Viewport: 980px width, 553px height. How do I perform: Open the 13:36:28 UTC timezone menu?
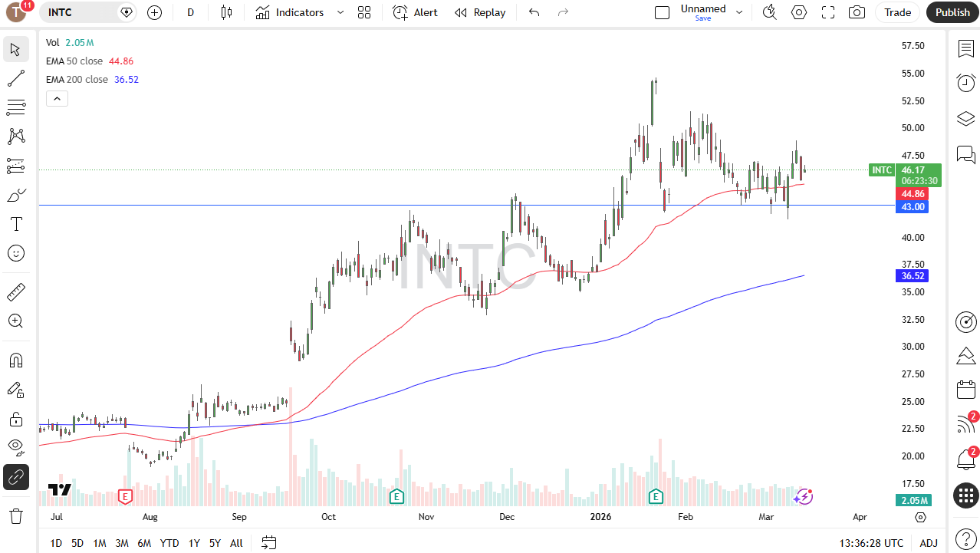pos(871,543)
